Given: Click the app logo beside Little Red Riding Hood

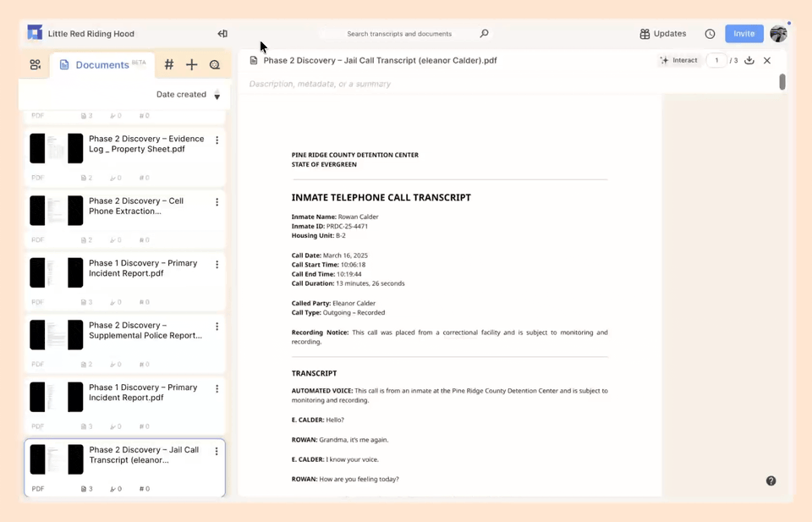Looking at the screenshot, I should (35, 33).
